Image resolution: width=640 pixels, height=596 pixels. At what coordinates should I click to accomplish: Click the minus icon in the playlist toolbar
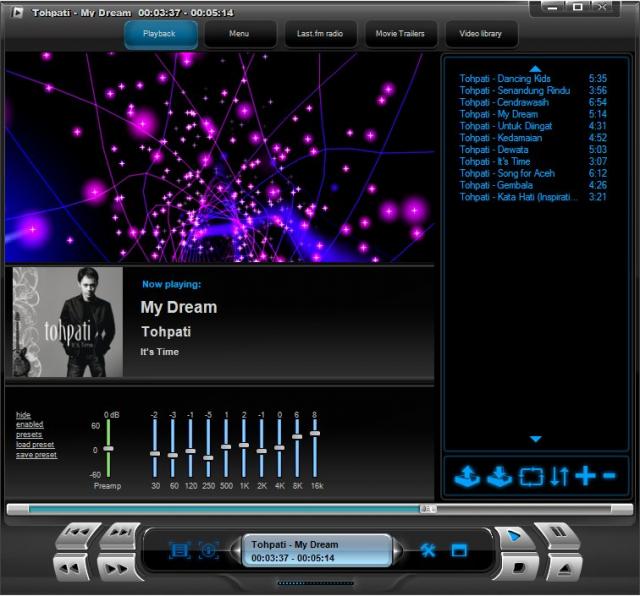[x=611, y=476]
